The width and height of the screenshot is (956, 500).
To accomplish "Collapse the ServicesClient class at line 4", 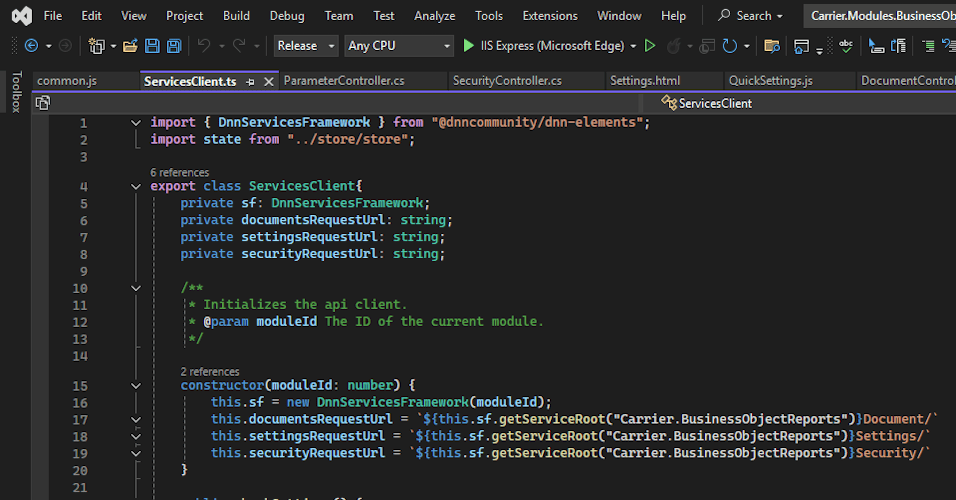I will click(136, 186).
